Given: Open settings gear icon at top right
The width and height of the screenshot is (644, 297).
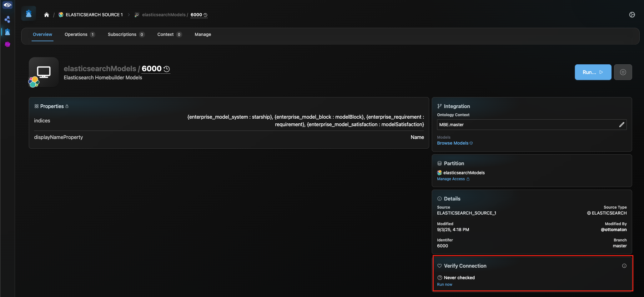Looking at the screenshot, I should pyautogui.click(x=632, y=15).
